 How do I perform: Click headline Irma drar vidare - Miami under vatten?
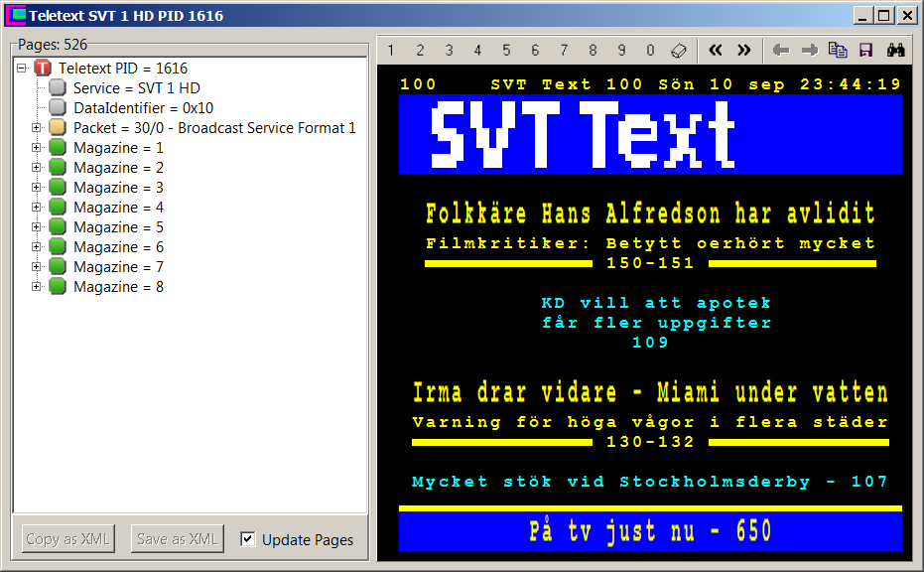(x=650, y=392)
